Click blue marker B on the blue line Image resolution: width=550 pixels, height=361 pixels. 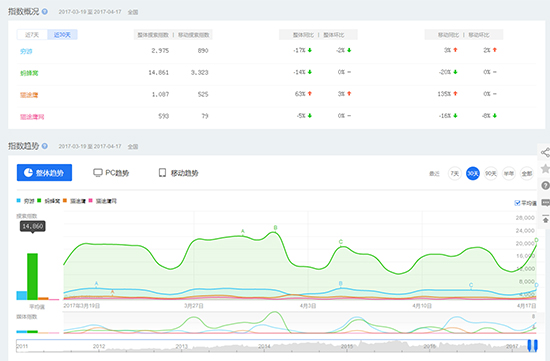point(341,283)
